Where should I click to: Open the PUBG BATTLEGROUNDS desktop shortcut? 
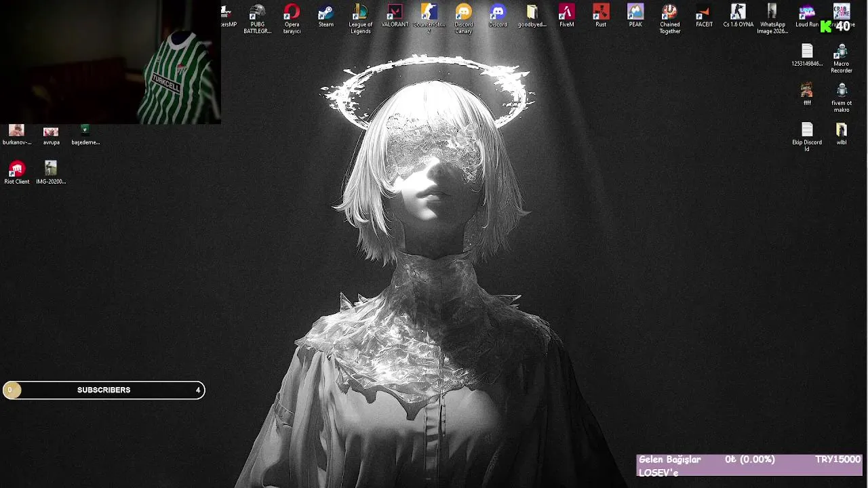[257, 18]
